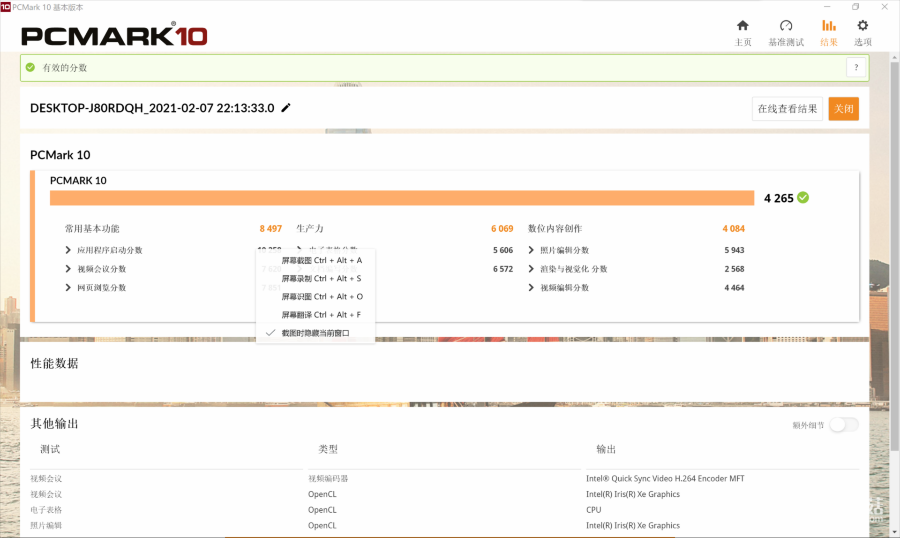
Task: Click the 生产力 score 6 069
Action: pyautogui.click(x=502, y=229)
